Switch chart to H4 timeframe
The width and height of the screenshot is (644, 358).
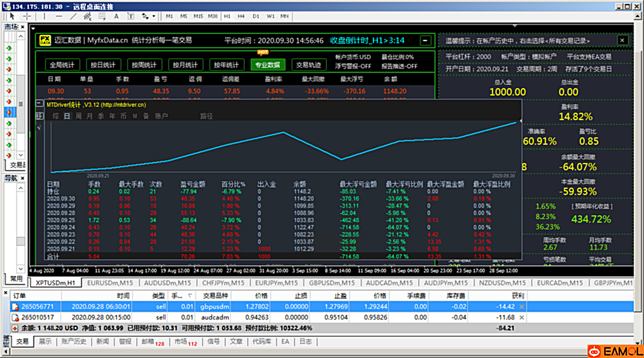pyautogui.click(x=241, y=16)
